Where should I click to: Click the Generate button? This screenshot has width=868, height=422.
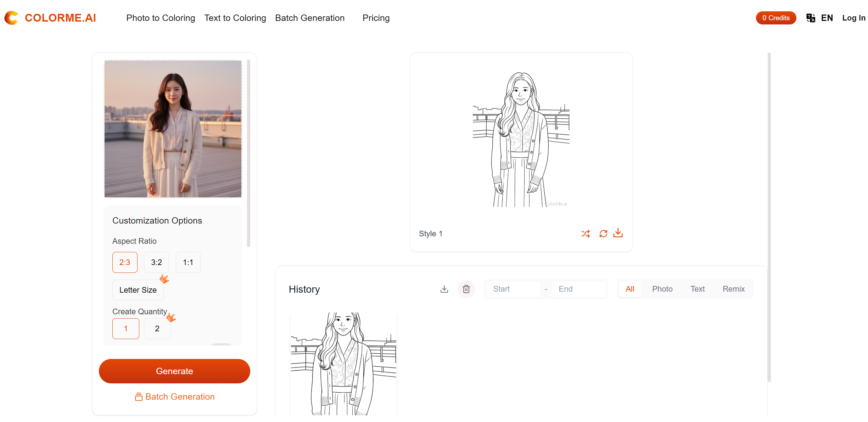coord(174,371)
